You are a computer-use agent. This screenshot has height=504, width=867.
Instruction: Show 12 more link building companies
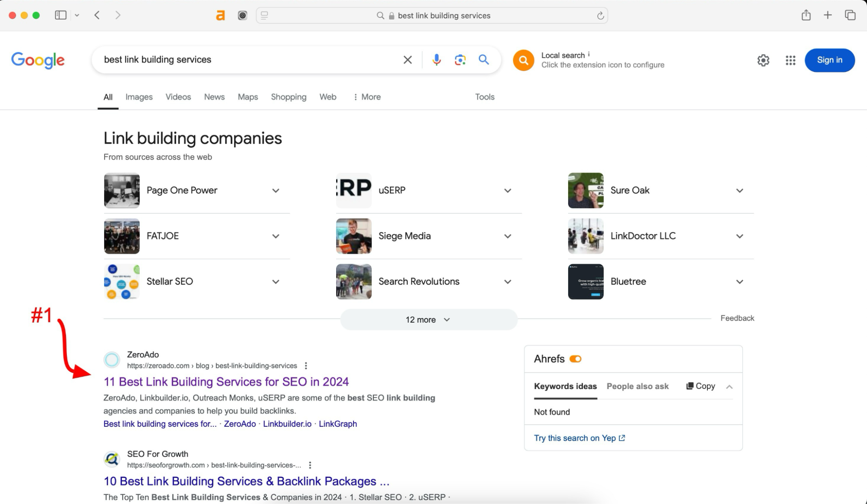click(x=429, y=320)
